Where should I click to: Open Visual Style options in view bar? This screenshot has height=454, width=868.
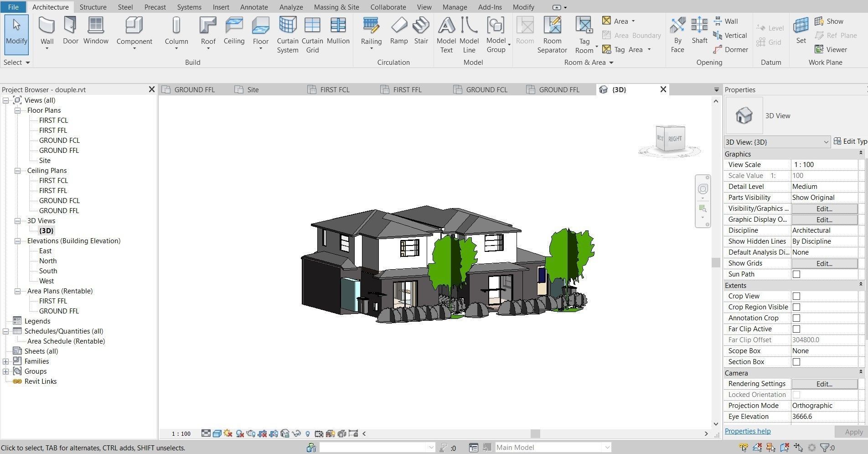click(x=217, y=433)
